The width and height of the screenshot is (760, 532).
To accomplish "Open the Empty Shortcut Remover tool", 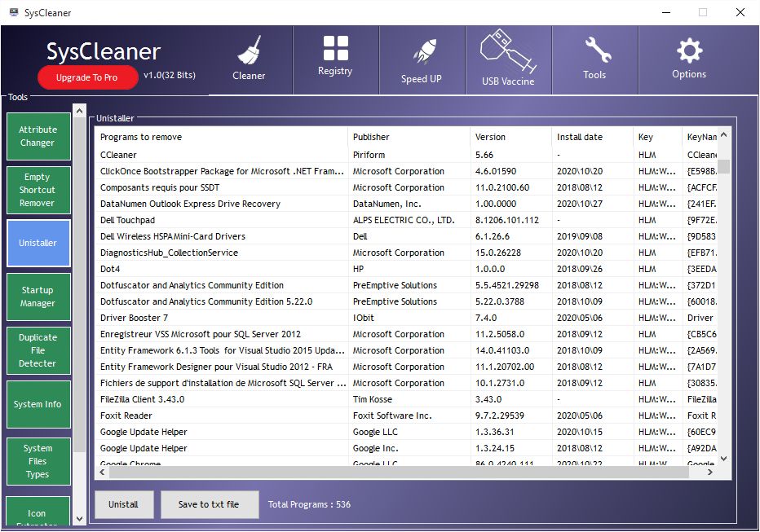I will 38,191.
